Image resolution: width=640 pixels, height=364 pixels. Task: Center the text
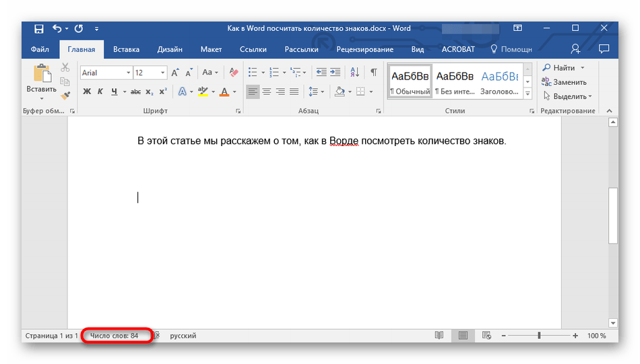(x=267, y=92)
